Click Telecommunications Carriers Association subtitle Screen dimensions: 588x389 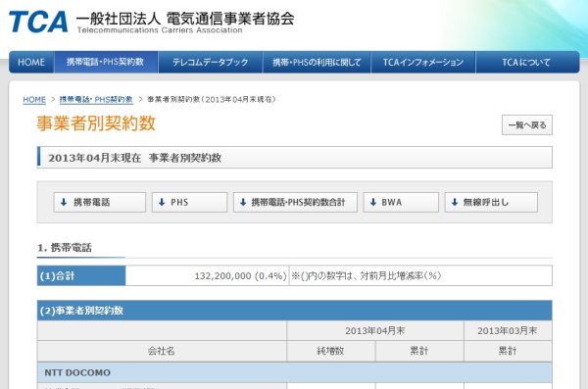point(160,30)
